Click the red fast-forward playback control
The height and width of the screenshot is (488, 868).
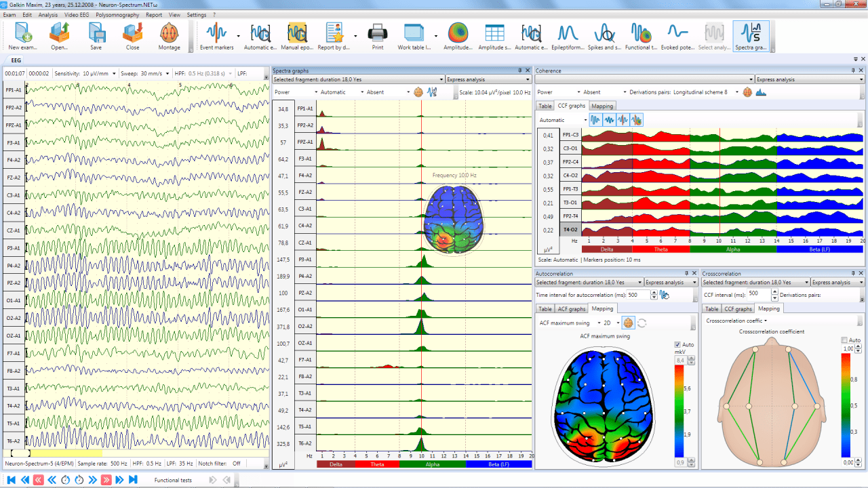(x=105, y=479)
